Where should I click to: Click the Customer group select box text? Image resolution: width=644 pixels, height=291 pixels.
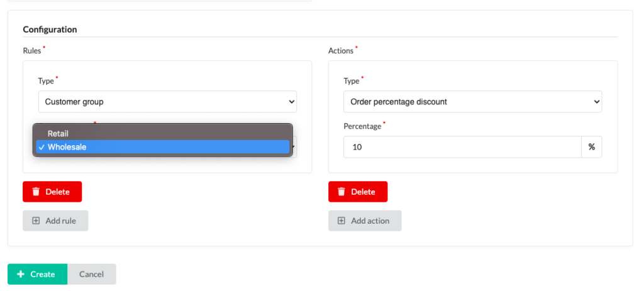coord(74,102)
